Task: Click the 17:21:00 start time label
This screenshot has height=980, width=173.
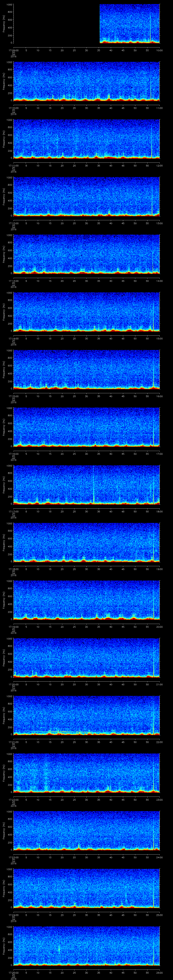Action: pos(13,742)
